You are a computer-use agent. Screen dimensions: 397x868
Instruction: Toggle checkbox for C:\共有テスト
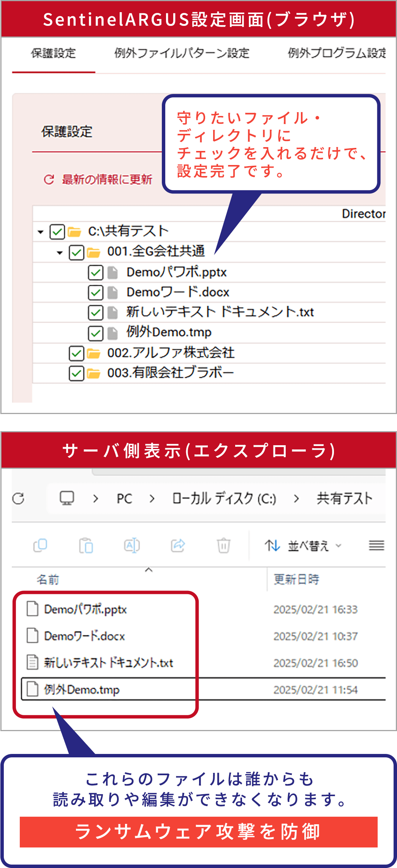pyautogui.click(x=57, y=232)
